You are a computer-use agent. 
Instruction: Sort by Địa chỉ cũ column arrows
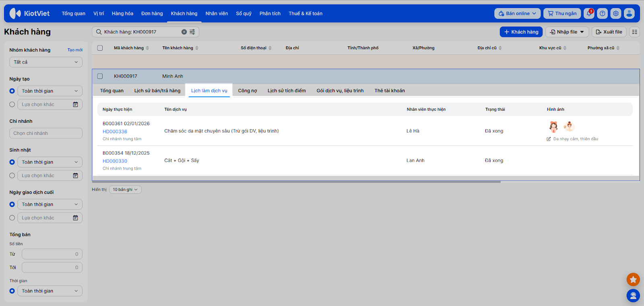coord(500,48)
